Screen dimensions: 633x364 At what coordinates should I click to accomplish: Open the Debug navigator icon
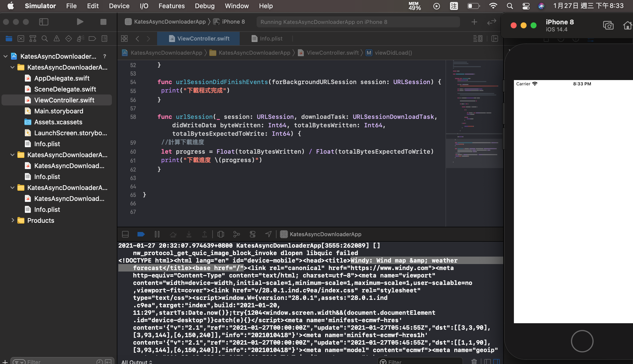pos(81,39)
